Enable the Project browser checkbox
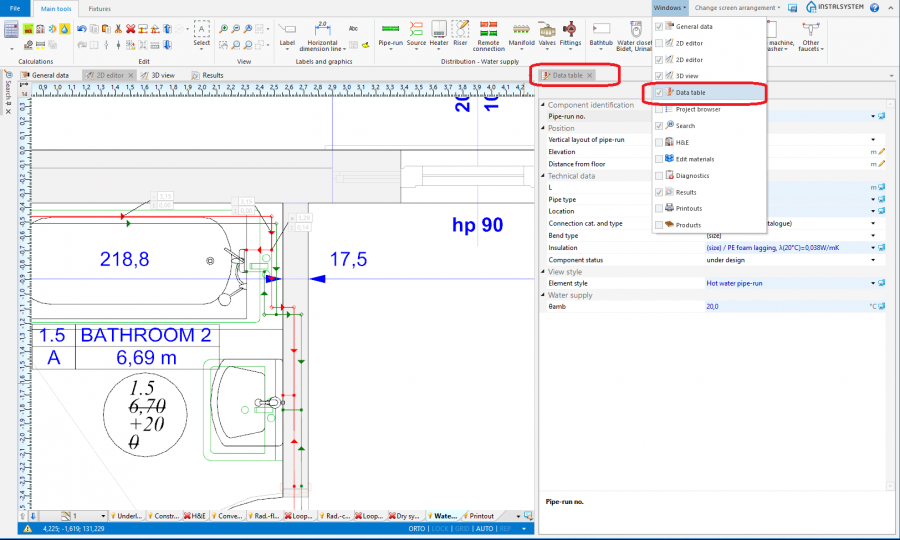This screenshot has height=540, width=900. (658, 109)
